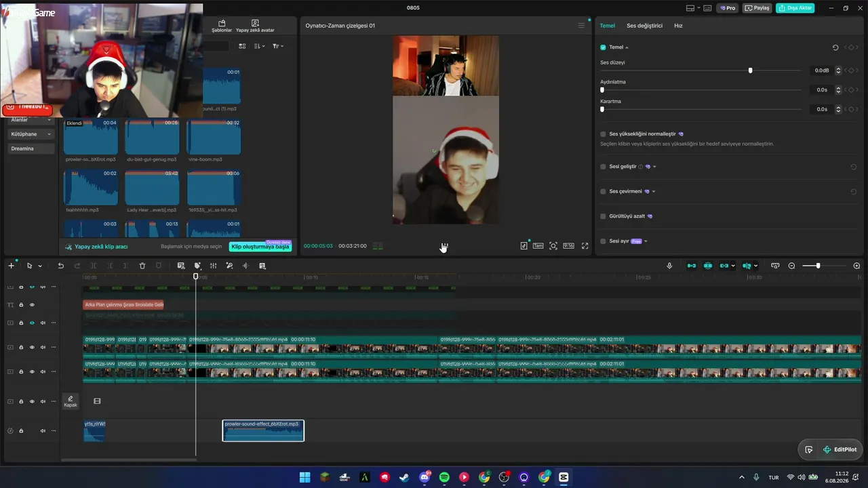Click the Karartma fade-out slider handle
Viewport: 868px width, 488px height.
(x=602, y=109)
